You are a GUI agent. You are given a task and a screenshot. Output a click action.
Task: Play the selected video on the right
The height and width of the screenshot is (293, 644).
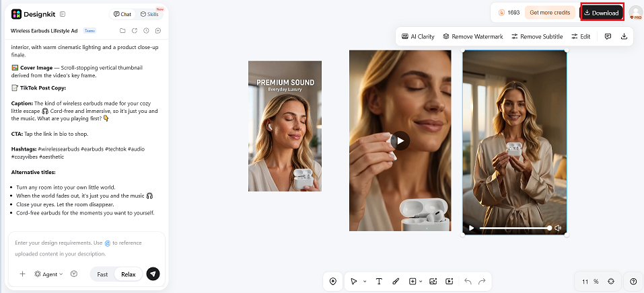click(472, 228)
